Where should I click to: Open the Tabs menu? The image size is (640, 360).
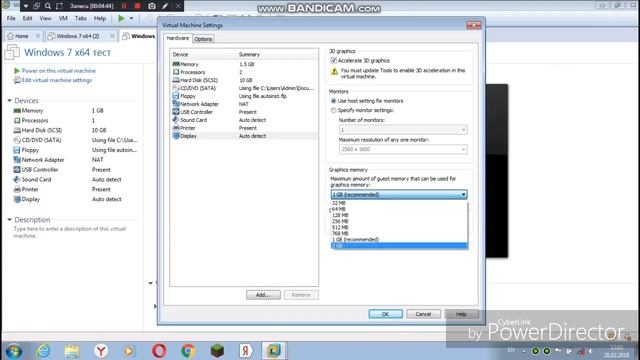80,18
